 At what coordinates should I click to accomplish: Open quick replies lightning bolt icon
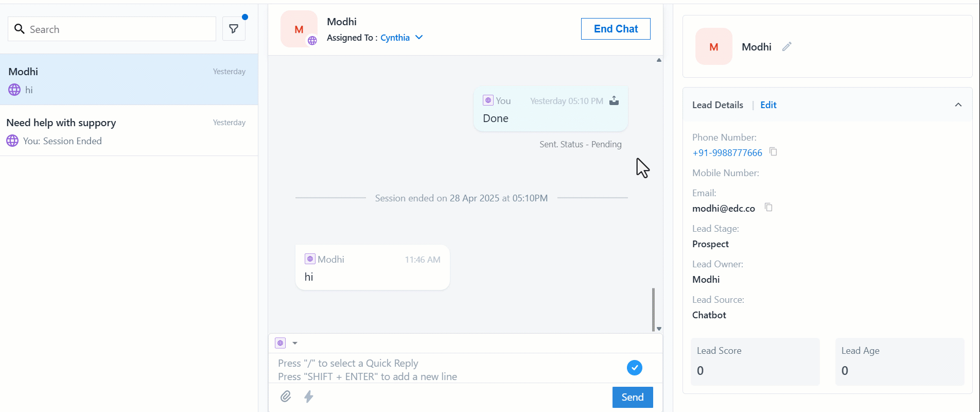309,396
